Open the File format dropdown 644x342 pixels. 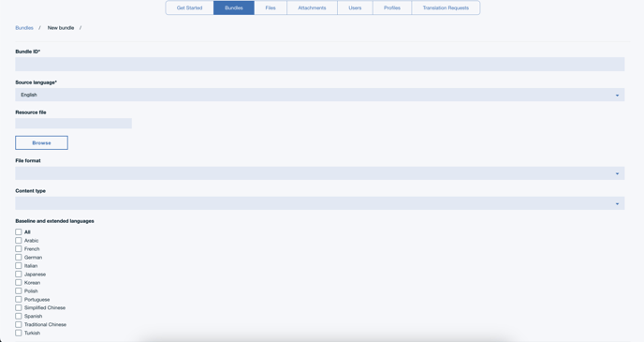click(320, 173)
